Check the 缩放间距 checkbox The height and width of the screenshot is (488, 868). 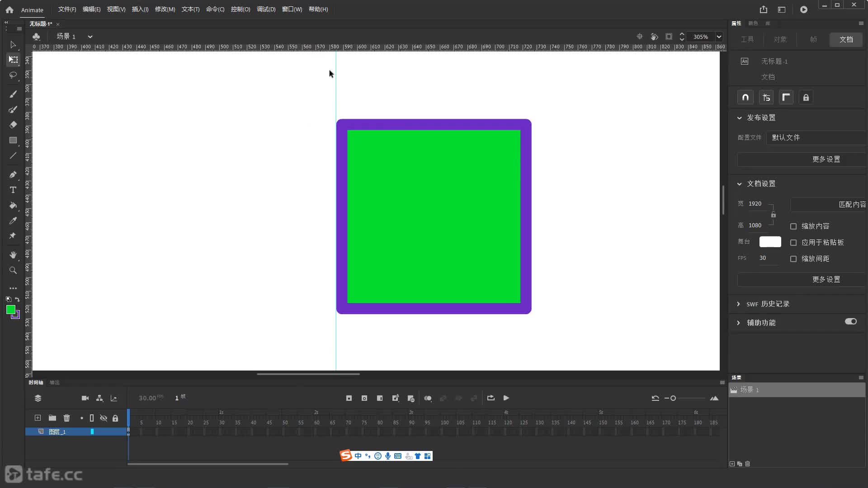[x=793, y=259]
